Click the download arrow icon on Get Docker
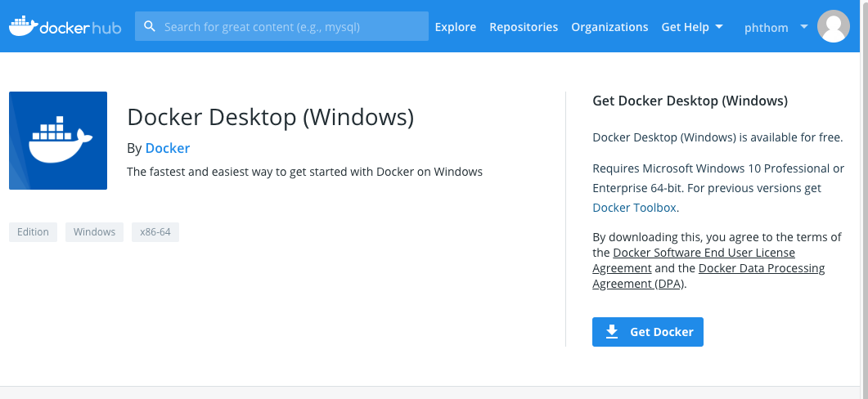 (x=612, y=332)
